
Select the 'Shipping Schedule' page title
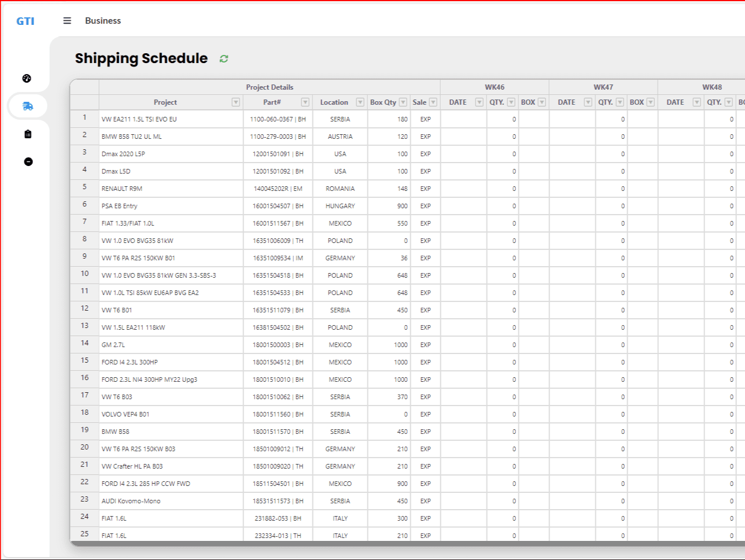[141, 58]
